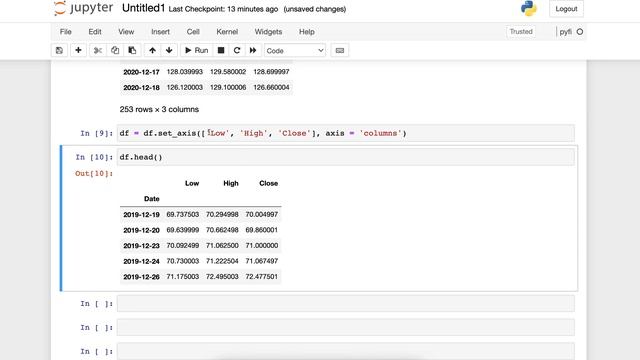Open the Help menu

pos(307,32)
